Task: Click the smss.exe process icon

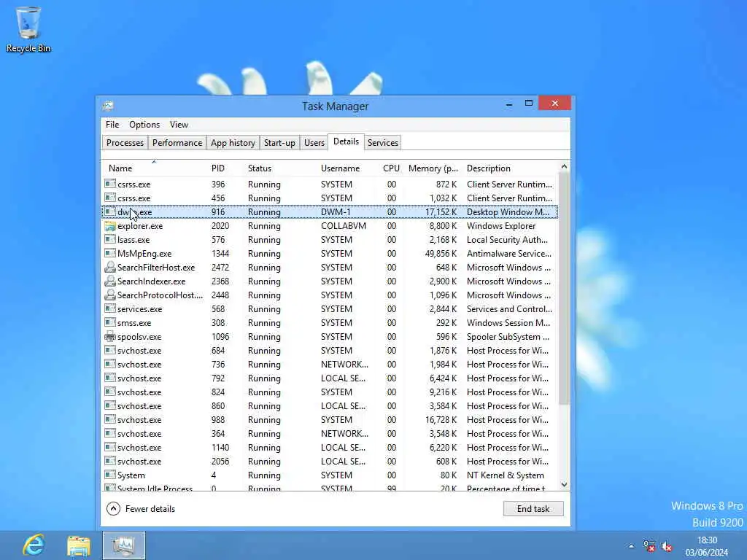Action: tap(110, 322)
